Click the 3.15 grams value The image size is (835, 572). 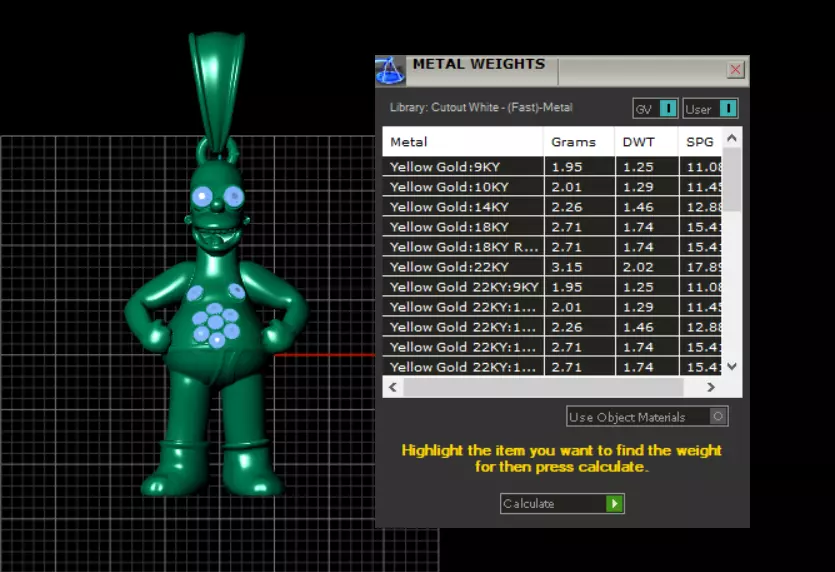point(567,267)
